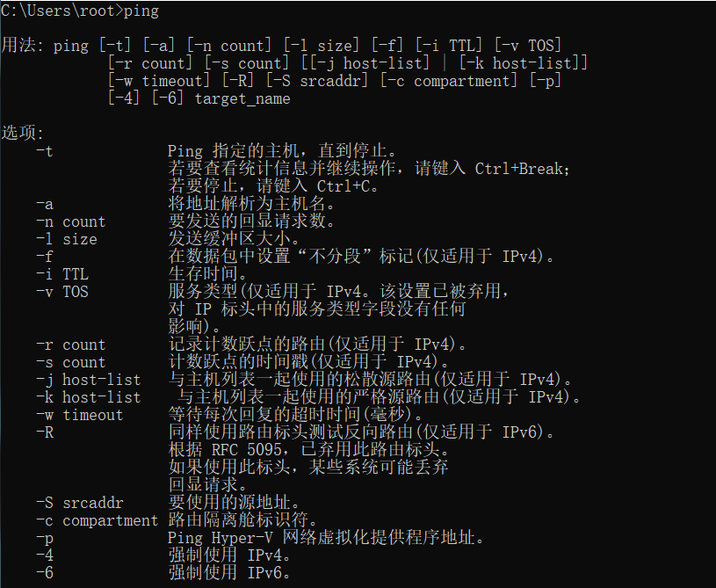Click "-w timeout" in the options list
This screenshot has width=716, height=588.
79,415
